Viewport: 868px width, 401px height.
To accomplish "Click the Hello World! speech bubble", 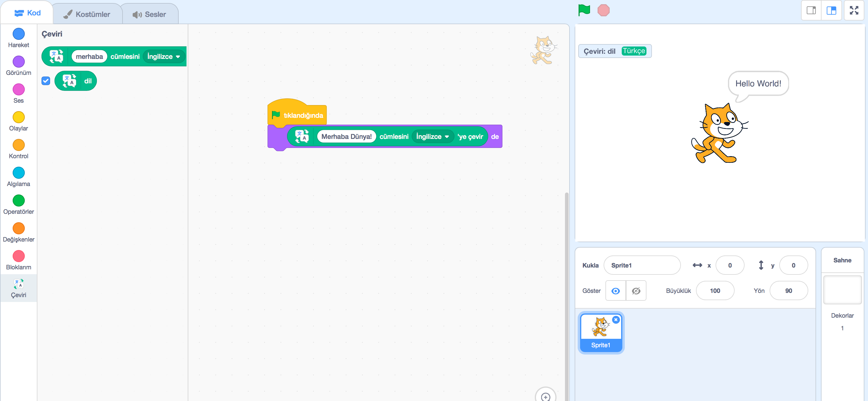I will click(x=758, y=84).
